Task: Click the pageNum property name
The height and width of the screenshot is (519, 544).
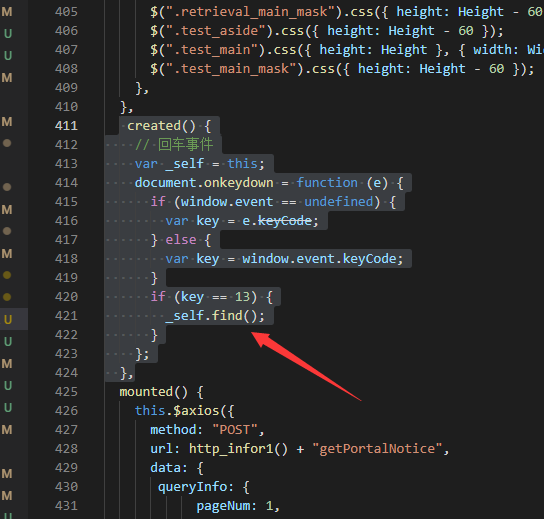Action: pyautogui.click(x=223, y=506)
